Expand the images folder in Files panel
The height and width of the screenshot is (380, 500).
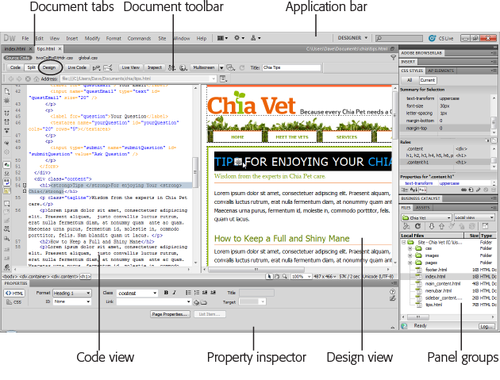point(410,256)
